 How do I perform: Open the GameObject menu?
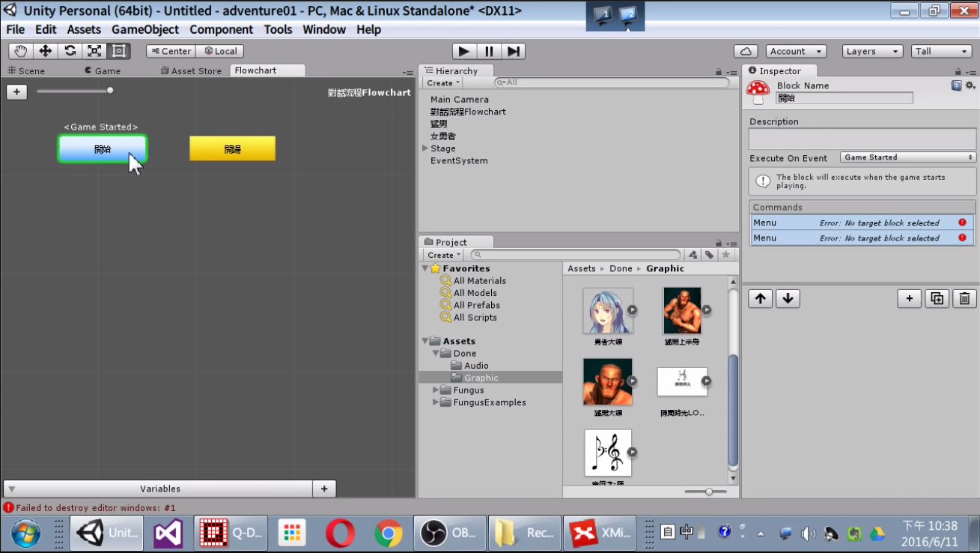click(x=145, y=29)
